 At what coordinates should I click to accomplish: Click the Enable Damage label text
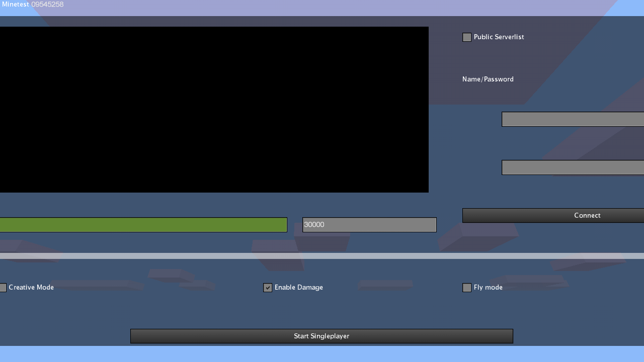(x=299, y=287)
